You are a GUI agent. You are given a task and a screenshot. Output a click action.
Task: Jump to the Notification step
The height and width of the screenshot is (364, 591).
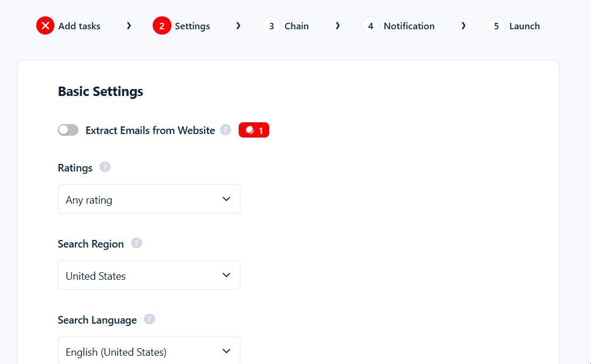409,26
